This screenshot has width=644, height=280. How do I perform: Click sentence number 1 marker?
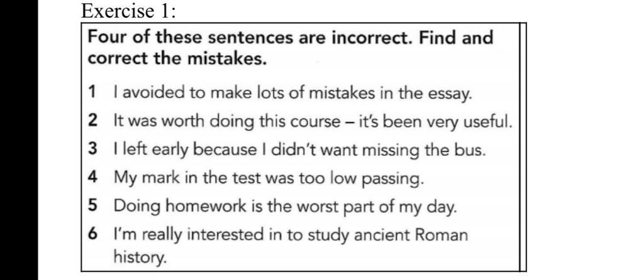(92, 93)
